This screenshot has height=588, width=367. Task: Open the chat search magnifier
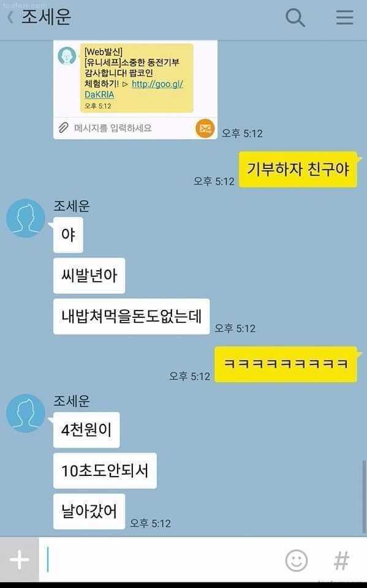(x=295, y=18)
